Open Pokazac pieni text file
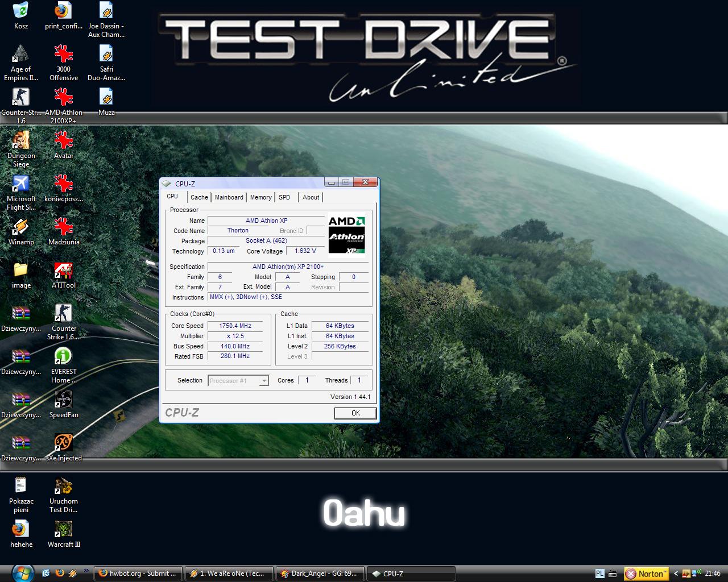The width and height of the screenshot is (728, 582). point(20,495)
